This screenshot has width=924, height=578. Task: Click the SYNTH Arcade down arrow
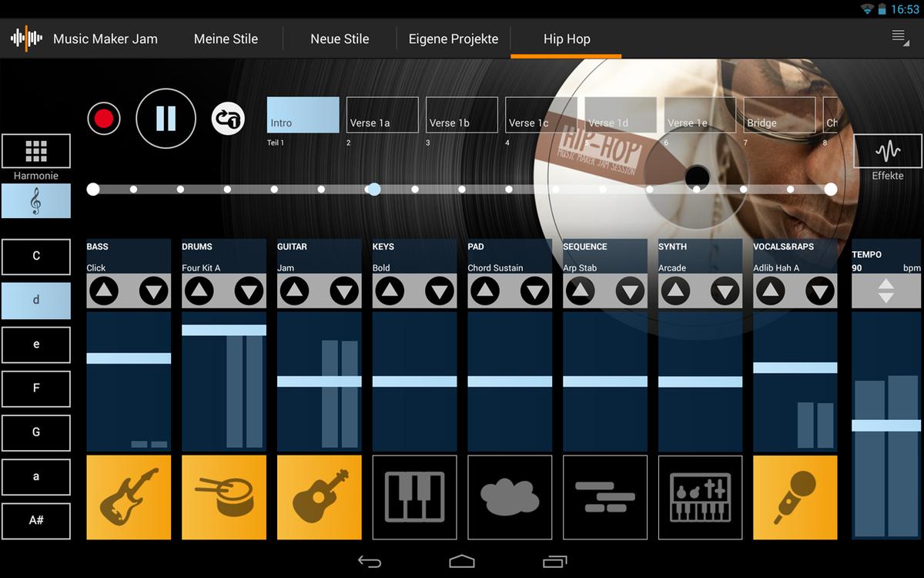725,291
